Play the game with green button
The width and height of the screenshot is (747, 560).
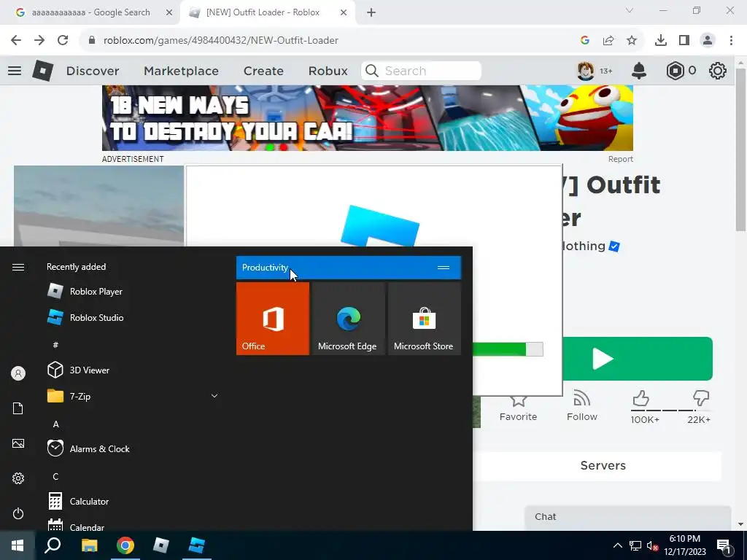638,359
